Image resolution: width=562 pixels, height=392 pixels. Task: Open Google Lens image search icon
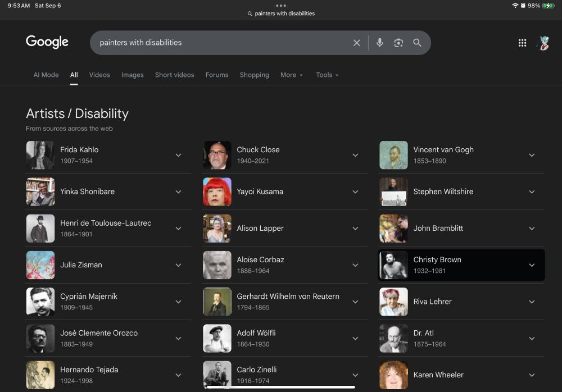tap(398, 43)
